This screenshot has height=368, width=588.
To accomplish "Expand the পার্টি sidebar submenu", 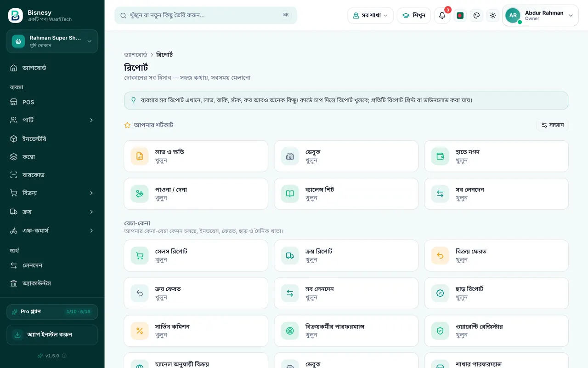I will pos(91,120).
